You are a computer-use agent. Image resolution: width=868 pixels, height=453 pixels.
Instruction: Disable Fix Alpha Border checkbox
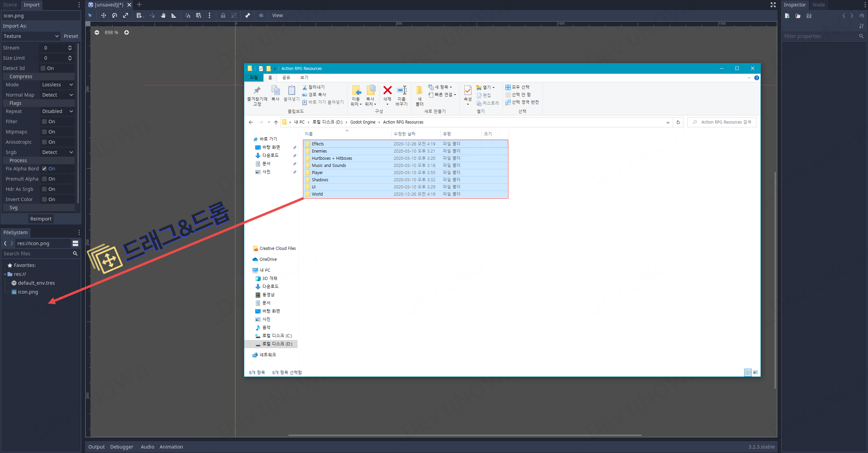click(44, 169)
